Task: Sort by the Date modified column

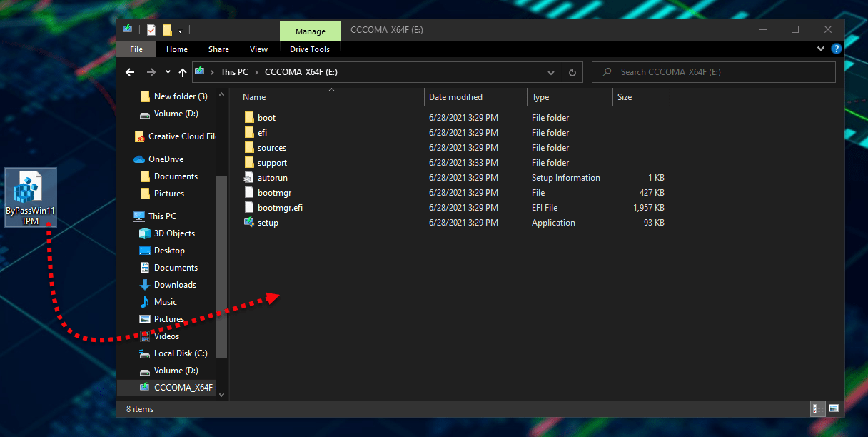Action: 455,97
